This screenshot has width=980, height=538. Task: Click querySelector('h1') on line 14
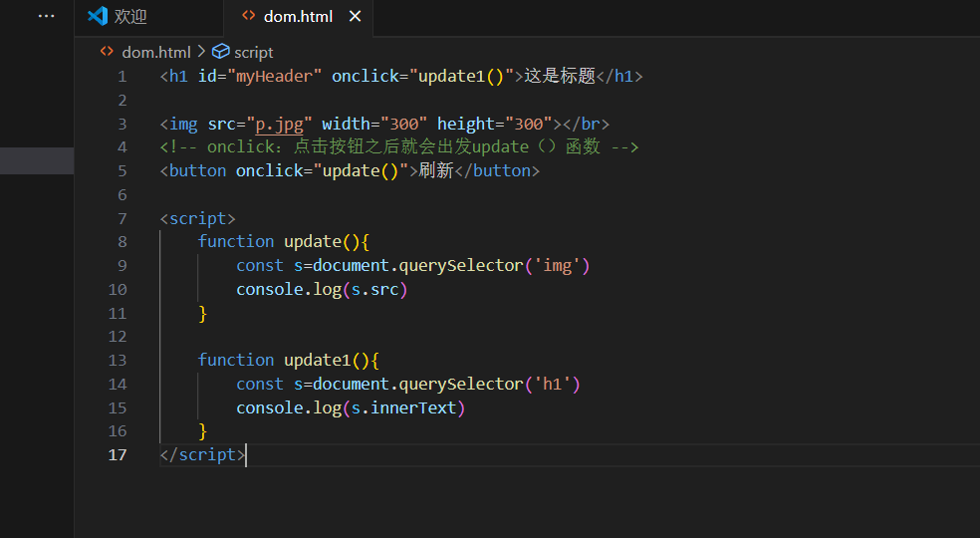[489, 384]
